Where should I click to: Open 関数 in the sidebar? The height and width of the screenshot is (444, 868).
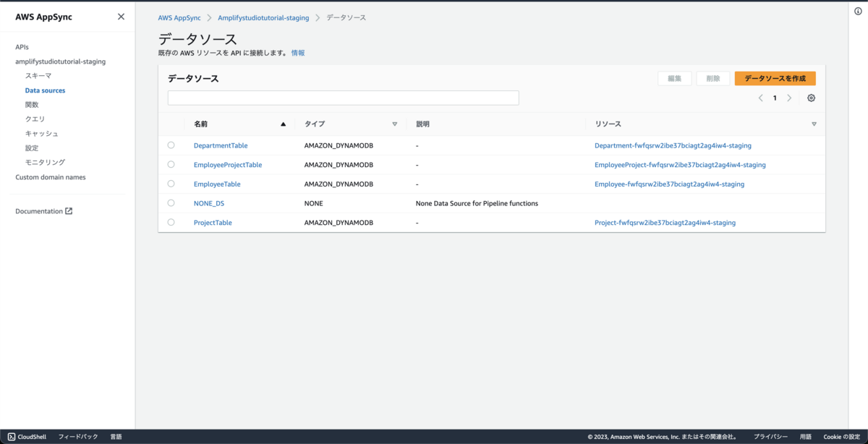[32, 105]
